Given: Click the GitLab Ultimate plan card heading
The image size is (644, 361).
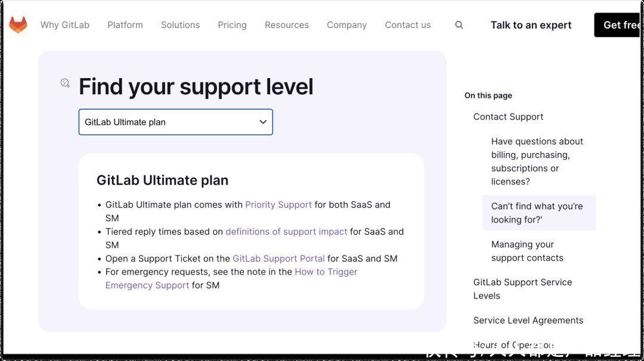Looking at the screenshot, I should [x=162, y=180].
